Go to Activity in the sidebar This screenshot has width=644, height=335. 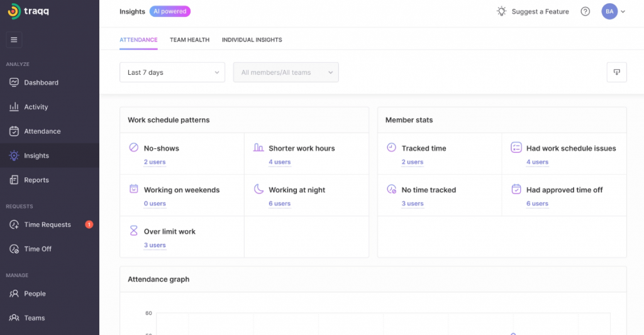click(36, 107)
